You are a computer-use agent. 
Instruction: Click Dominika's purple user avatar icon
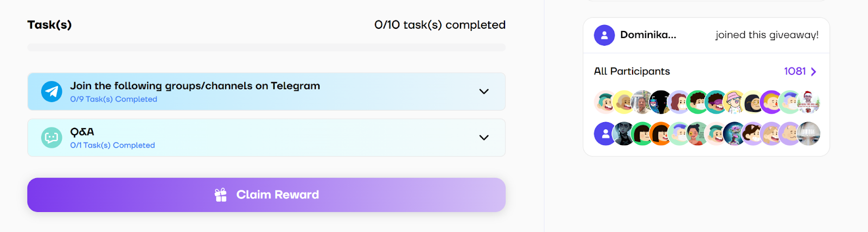pyautogui.click(x=604, y=35)
